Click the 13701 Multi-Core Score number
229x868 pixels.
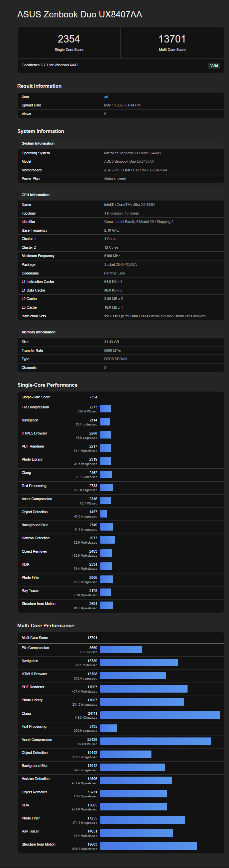coord(172,39)
